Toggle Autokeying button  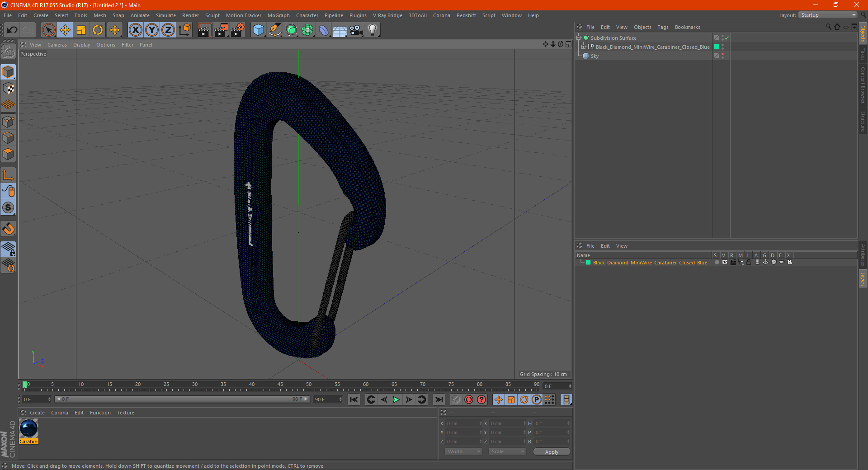(x=469, y=399)
